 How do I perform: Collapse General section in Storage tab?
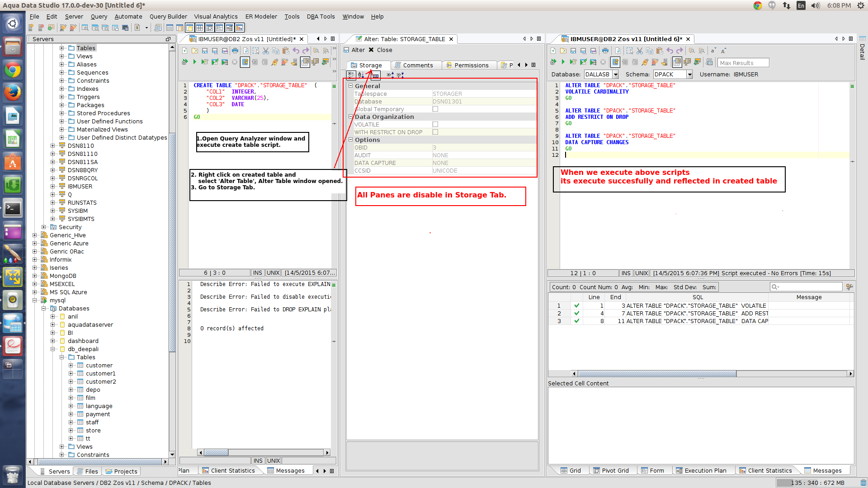tap(350, 85)
